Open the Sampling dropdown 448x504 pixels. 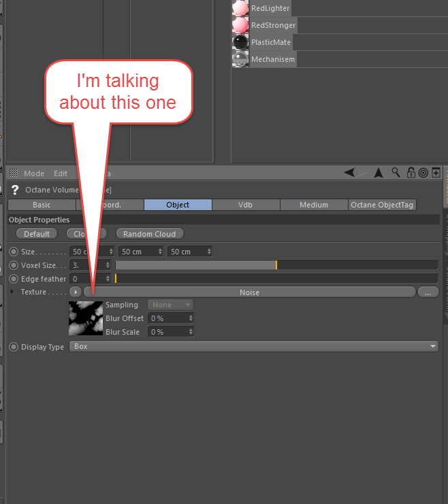click(170, 305)
